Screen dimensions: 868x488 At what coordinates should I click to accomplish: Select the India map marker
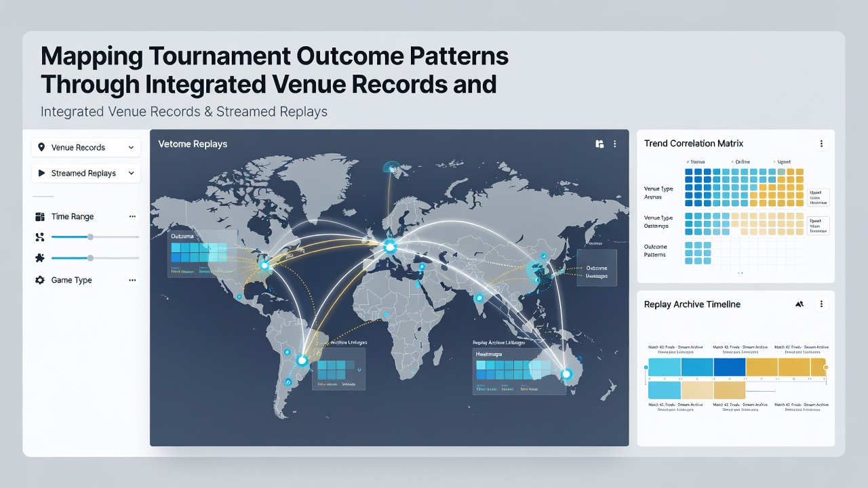(x=479, y=298)
